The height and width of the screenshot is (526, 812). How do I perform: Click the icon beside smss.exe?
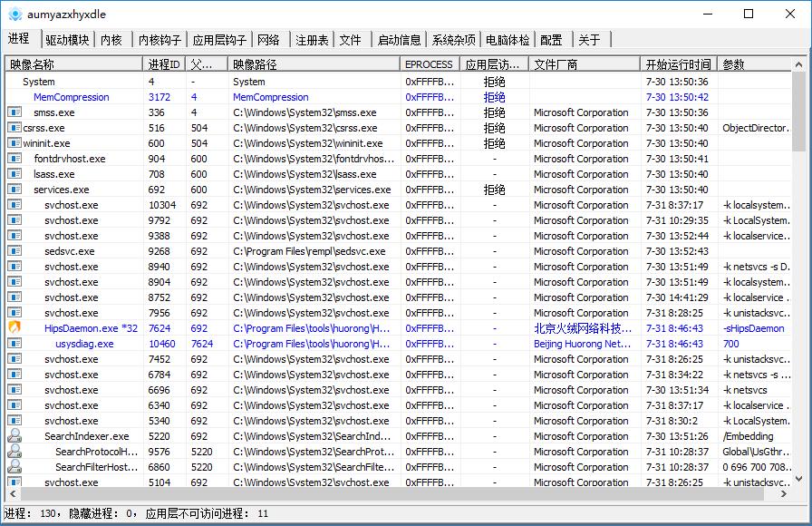coord(14,112)
